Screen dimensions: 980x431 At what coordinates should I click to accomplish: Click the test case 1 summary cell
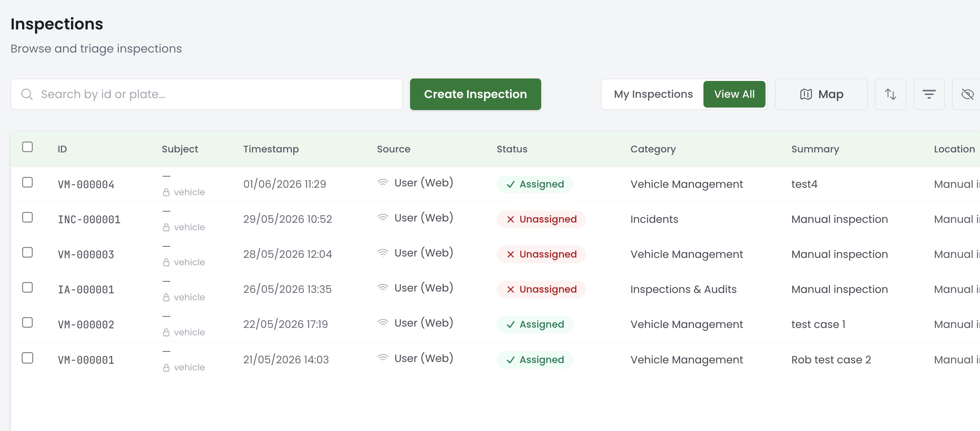[818, 324]
